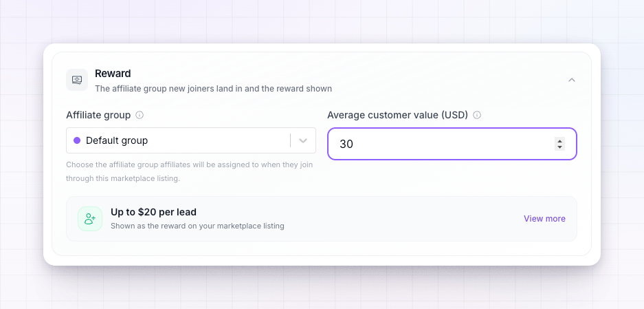Click the affiliate group helper text below dropdown
Viewport: 644px width, 309px height.
click(x=189, y=172)
